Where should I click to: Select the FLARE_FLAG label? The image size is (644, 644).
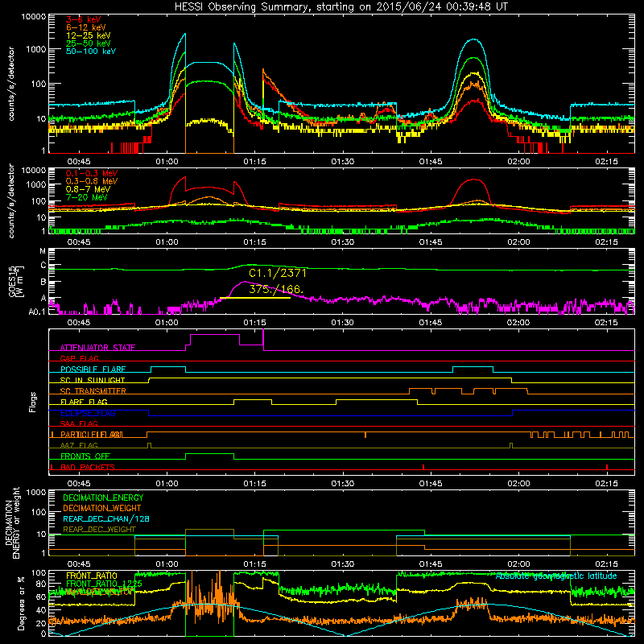click(84, 402)
